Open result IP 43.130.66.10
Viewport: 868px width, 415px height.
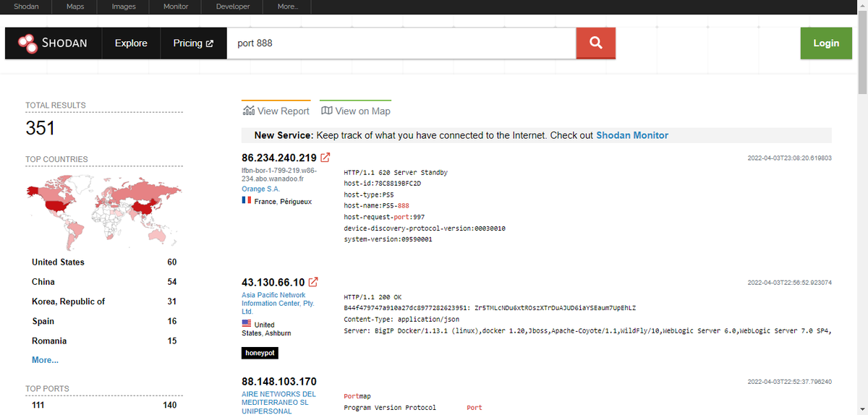tap(273, 282)
